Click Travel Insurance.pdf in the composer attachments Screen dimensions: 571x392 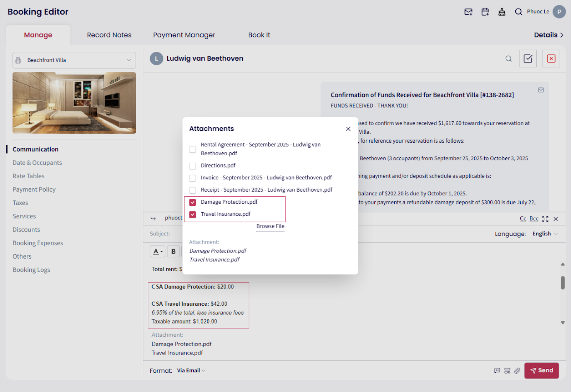[x=177, y=353]
